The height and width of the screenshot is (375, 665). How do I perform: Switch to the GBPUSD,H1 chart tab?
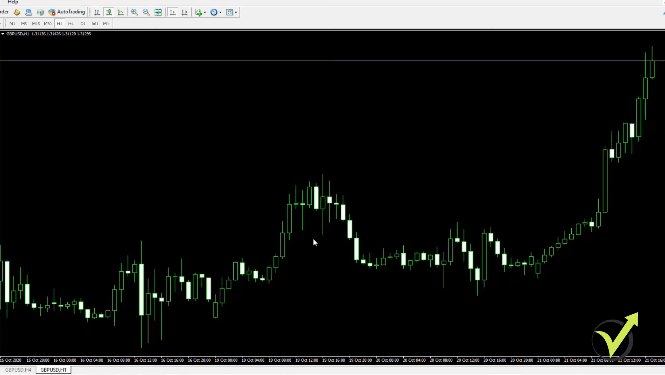(x=53, y=370)
